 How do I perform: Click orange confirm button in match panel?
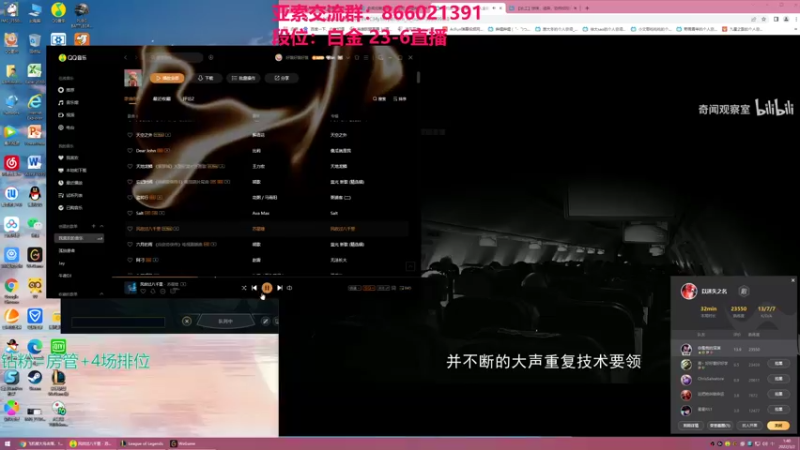click(x=778, y=426)
